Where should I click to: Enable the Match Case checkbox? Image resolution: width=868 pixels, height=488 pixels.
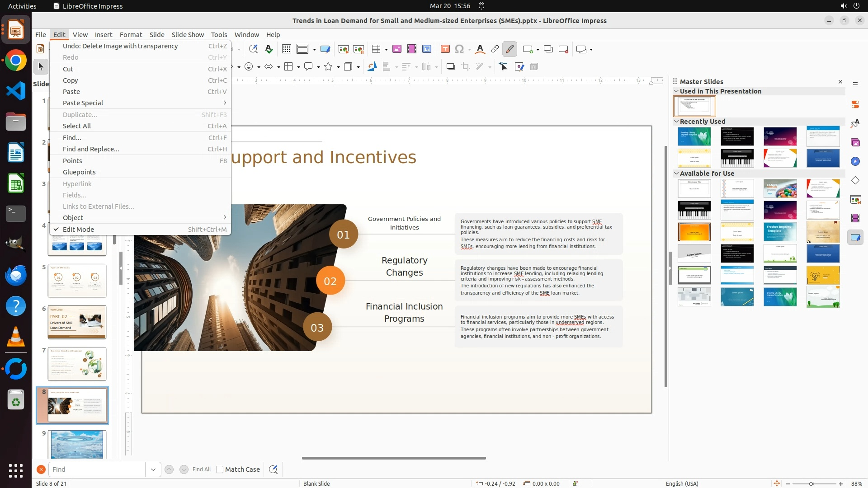pyautogui.click(x=220, y=469)
